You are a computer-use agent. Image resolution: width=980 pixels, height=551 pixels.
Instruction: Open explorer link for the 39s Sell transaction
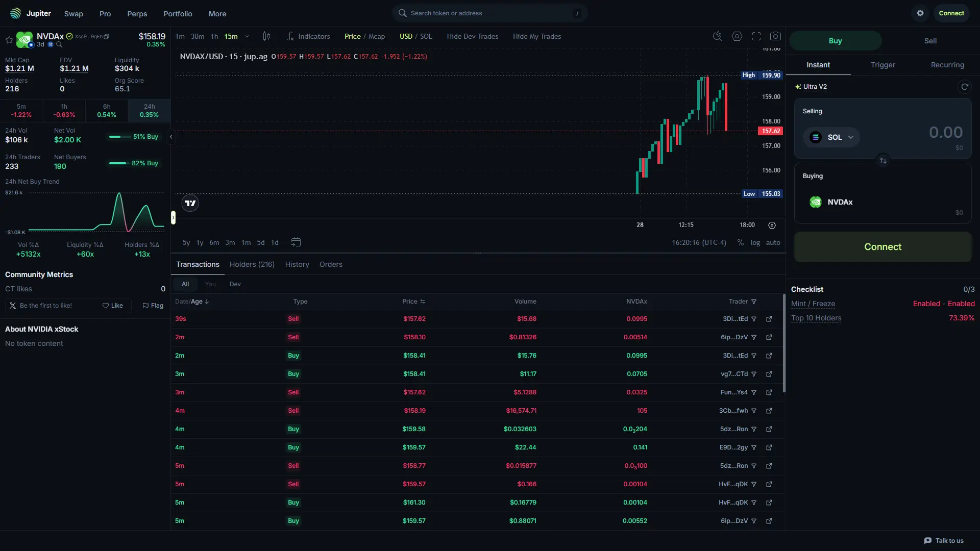coord(769,319)
